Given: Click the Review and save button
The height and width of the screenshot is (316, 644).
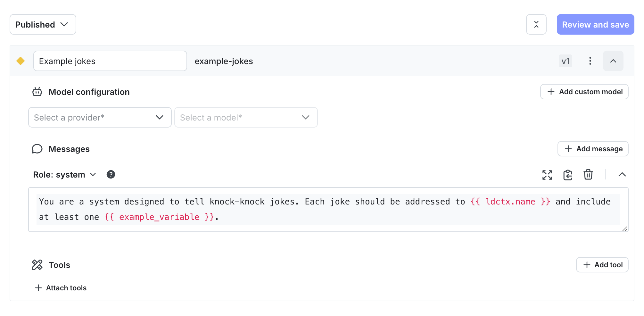Looking at the screenshot, I should click(x=595, y=24).
